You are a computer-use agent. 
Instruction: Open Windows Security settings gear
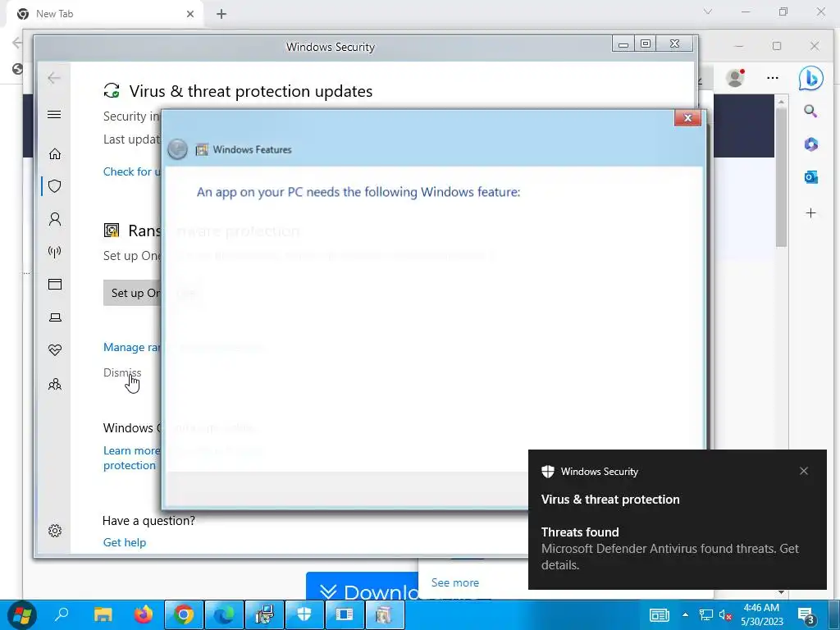[55, 531]
